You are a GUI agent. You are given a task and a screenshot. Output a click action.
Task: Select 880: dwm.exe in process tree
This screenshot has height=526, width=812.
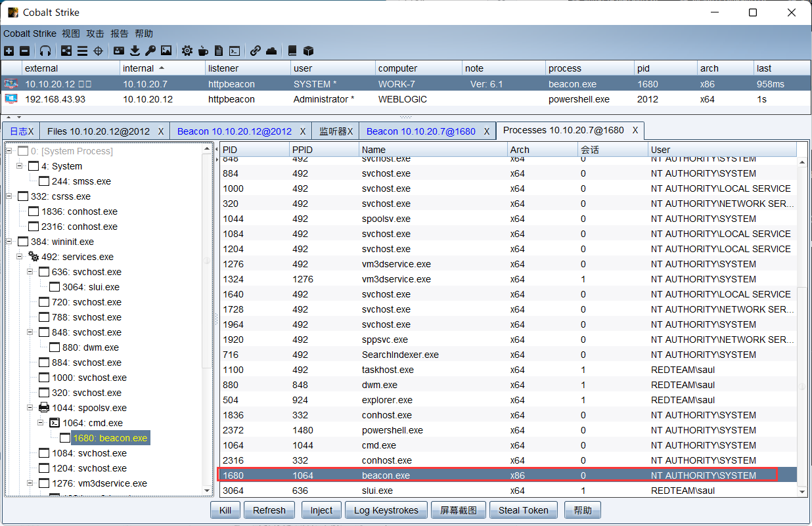pyautogui.click(x=91, y=347)
